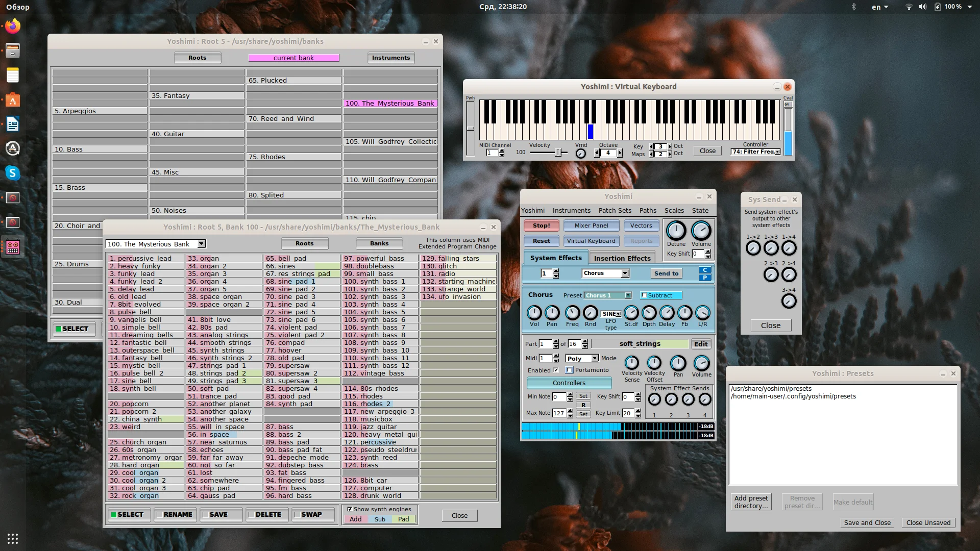The height and width of the screenshot is (551, 980).
Task: Open the Patch Sets menu
Action: (x=615, y=210)
